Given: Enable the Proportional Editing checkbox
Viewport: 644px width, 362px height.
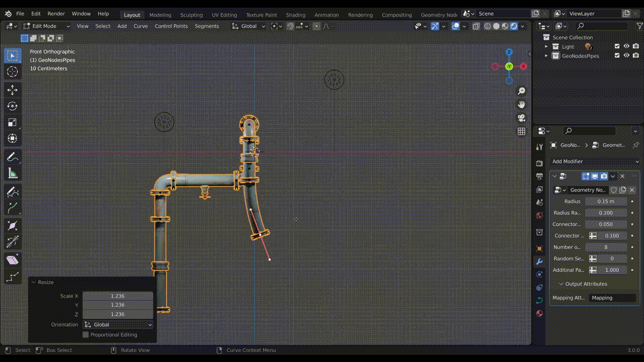Looking at the screenshot, I should (x=86, y=335).
